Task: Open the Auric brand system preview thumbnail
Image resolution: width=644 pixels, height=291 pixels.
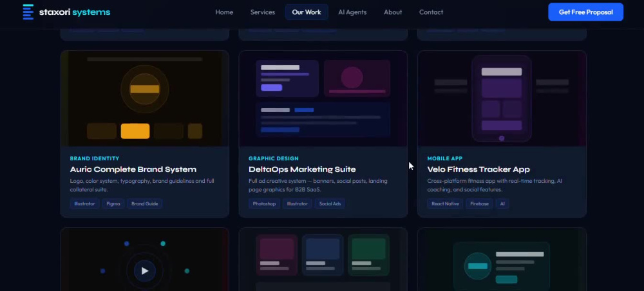Action: (x=144, y=99)
